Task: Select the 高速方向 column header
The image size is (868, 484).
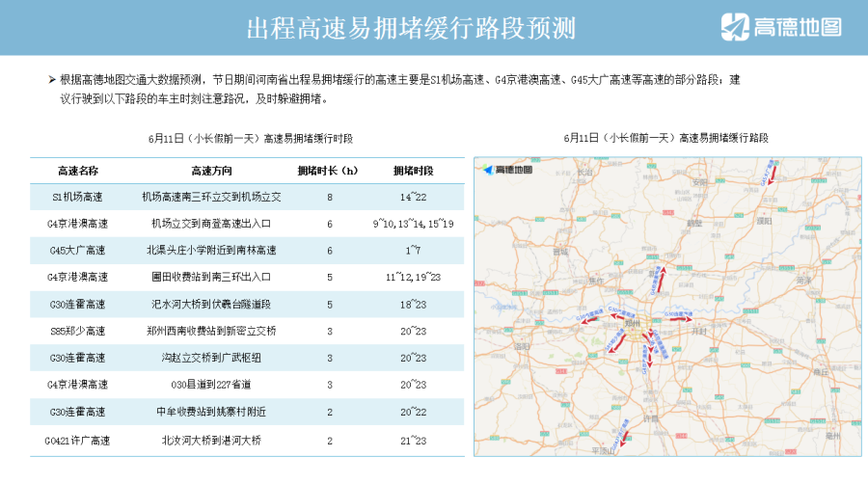Action: point(210,171)
